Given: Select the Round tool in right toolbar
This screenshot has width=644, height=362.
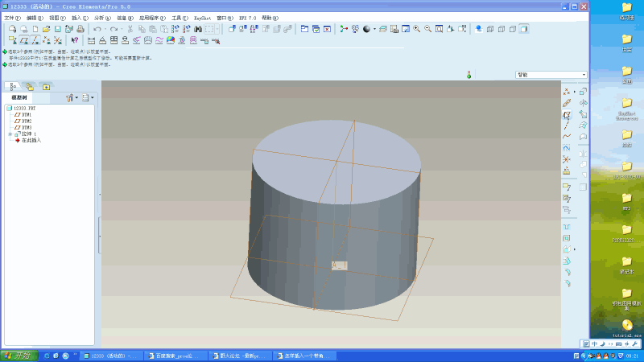Looking at the screenshot, I should tap(567, 273).
